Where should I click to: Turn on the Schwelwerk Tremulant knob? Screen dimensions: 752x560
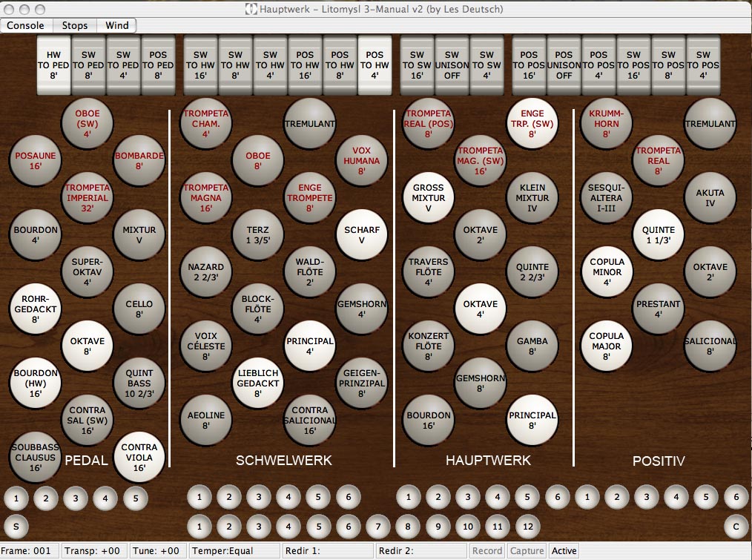tap(310, 124)
